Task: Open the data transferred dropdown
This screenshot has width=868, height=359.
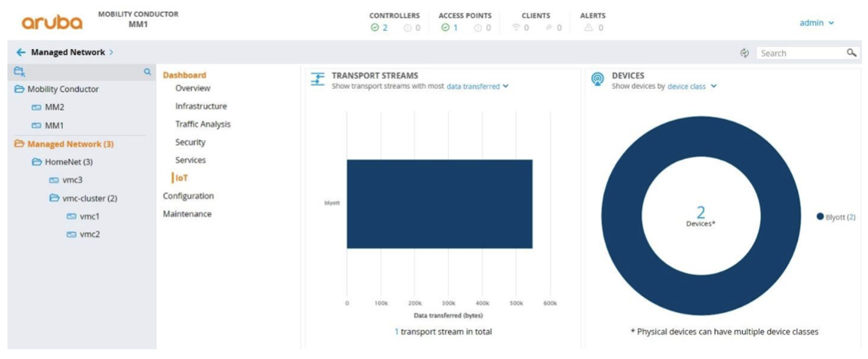Action: tap(477, 87)
